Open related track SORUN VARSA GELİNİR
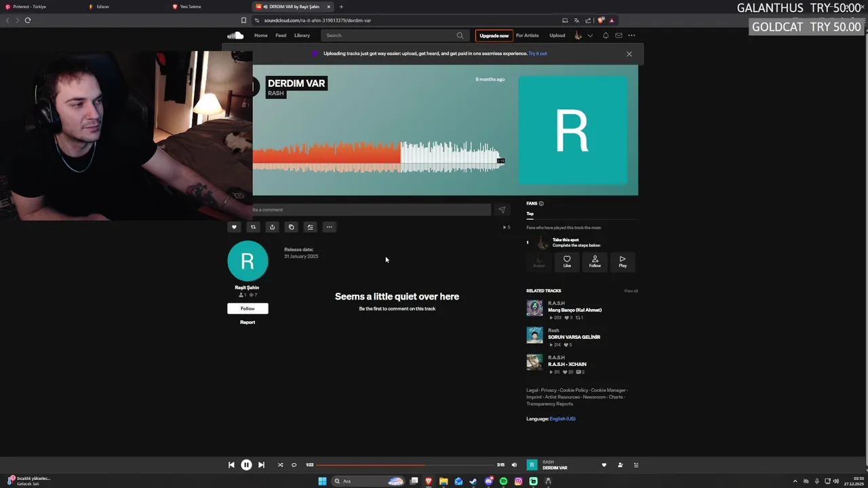868x488 pixels. pos(574,337)
